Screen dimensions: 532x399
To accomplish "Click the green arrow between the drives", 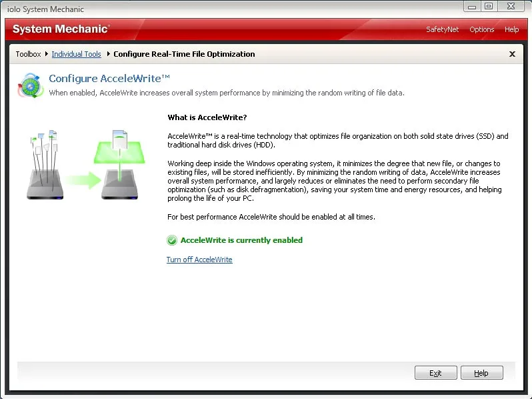I will pyautogui.click(x=83, y=180).
